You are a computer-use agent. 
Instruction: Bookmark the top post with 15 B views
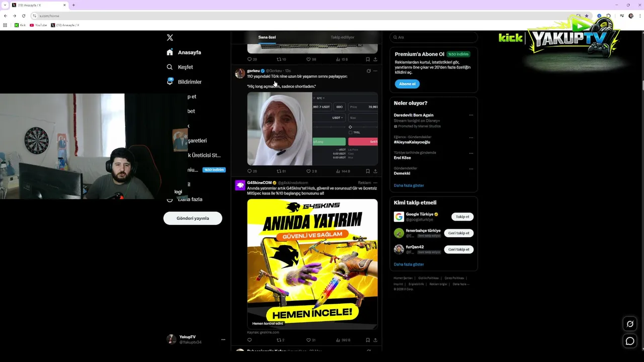tap(368, 59)
